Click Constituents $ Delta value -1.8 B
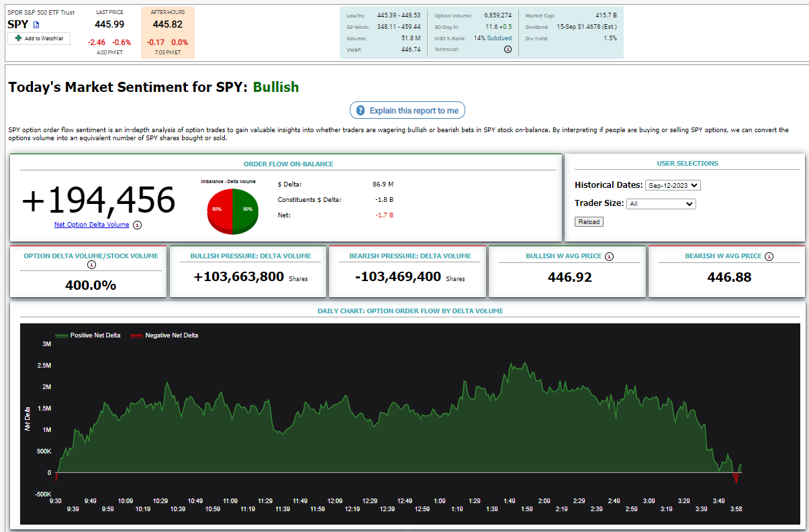Viewport: 809px width, 532px height. (384, 199)
